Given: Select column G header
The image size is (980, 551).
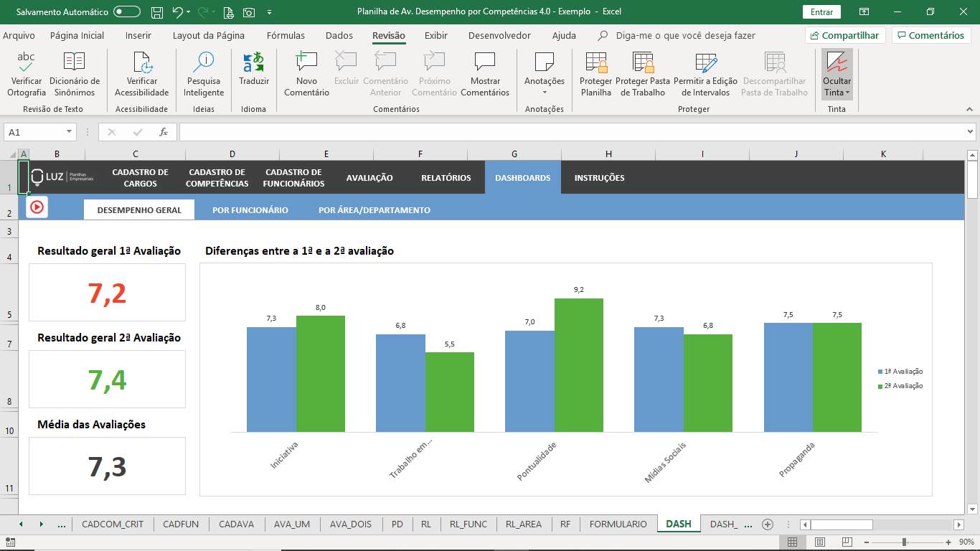Looking at the screenshot, I should point(514,154).
